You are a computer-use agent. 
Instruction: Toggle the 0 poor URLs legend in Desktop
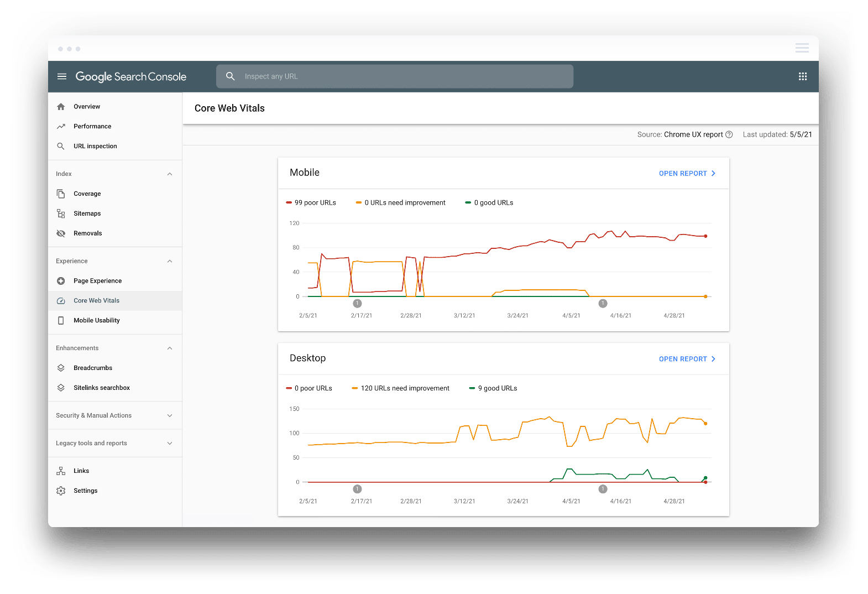[x=309, y=388]
